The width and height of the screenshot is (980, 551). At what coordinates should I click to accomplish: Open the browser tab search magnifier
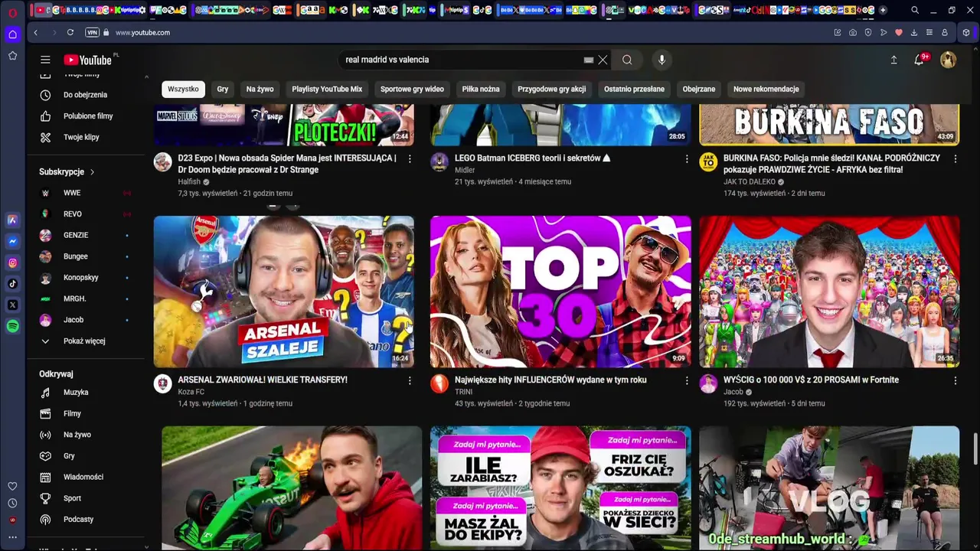[914, 10]
